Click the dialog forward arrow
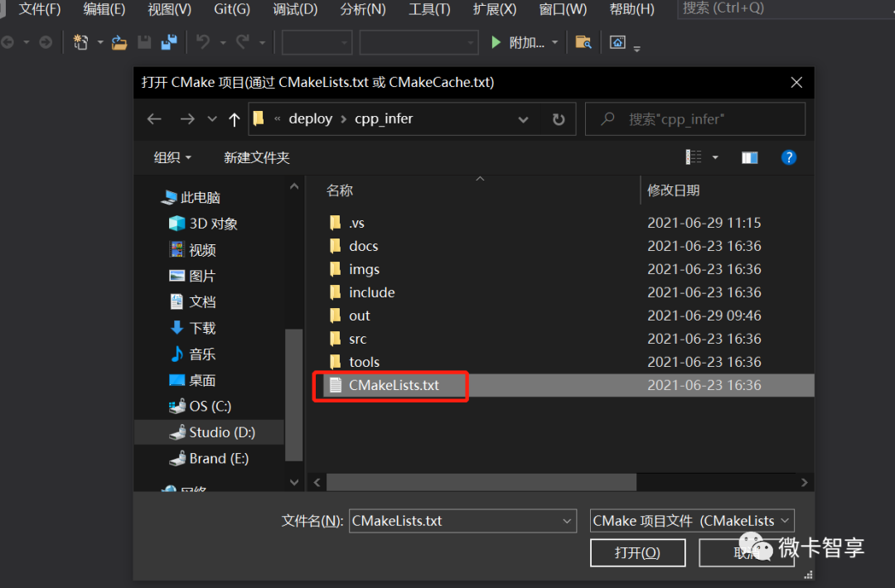The height and width of the screenshot is (588, 895). click(x=187, y=118)
